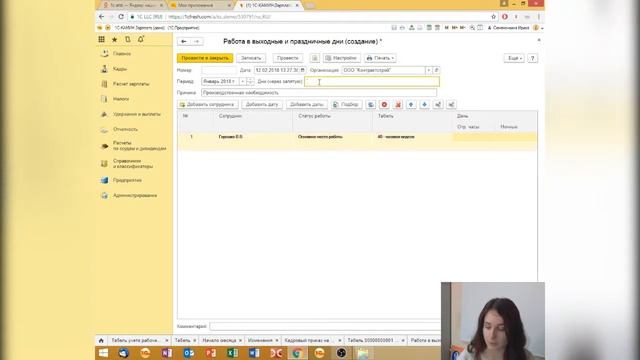Open PowerPoint from the taskbar
The width and height of the screenshot is (640, 360).
click(x=211, y=353)
